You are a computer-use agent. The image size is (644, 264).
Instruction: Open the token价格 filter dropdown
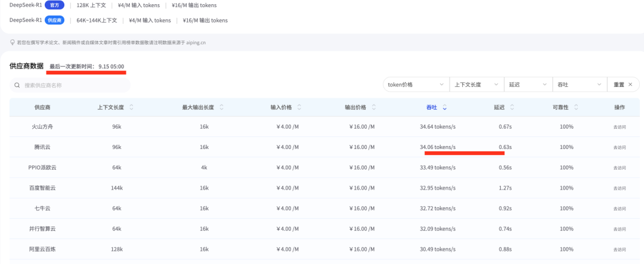click(416, 85)
